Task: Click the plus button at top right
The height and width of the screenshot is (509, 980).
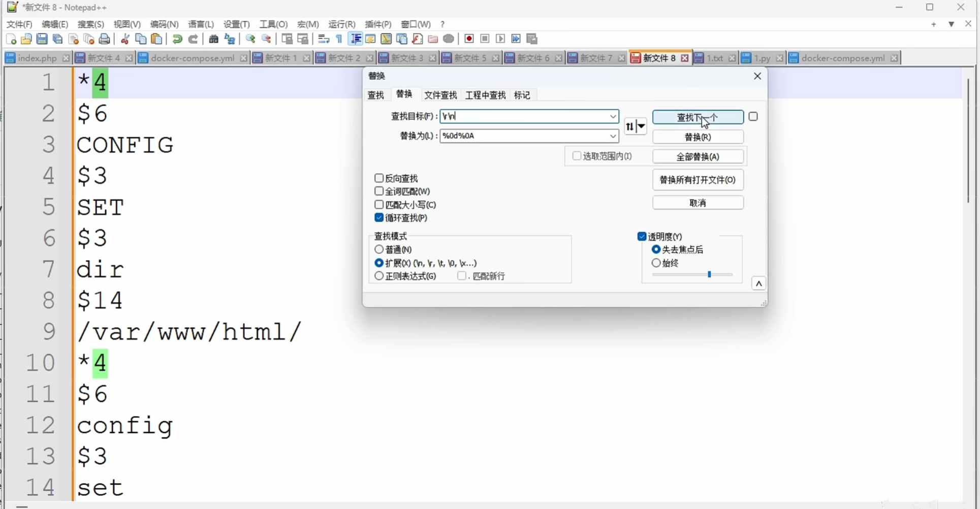Action: [934, 24]
